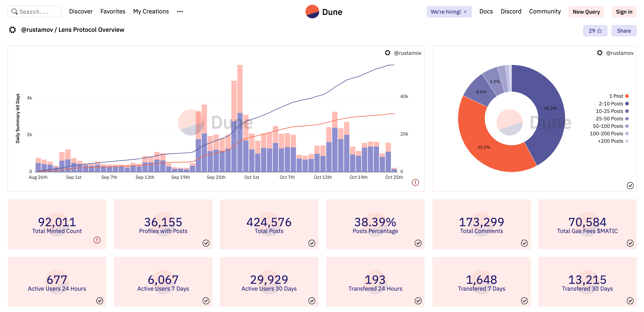Open the We're hiring! banner link

click(446, 12)
